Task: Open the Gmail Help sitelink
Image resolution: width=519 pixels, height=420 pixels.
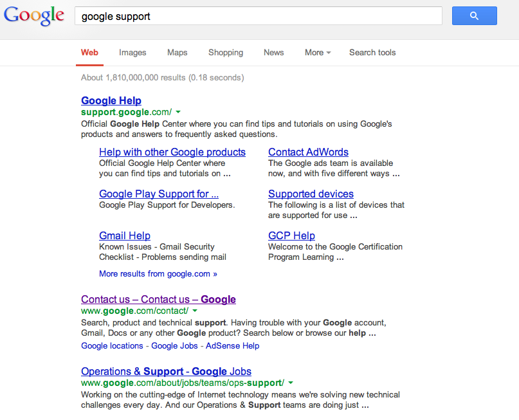Action: (125, 235)
